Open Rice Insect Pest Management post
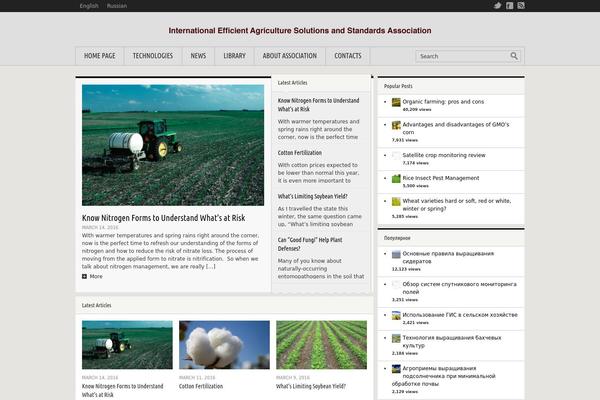600x400 pixels. 441,178
